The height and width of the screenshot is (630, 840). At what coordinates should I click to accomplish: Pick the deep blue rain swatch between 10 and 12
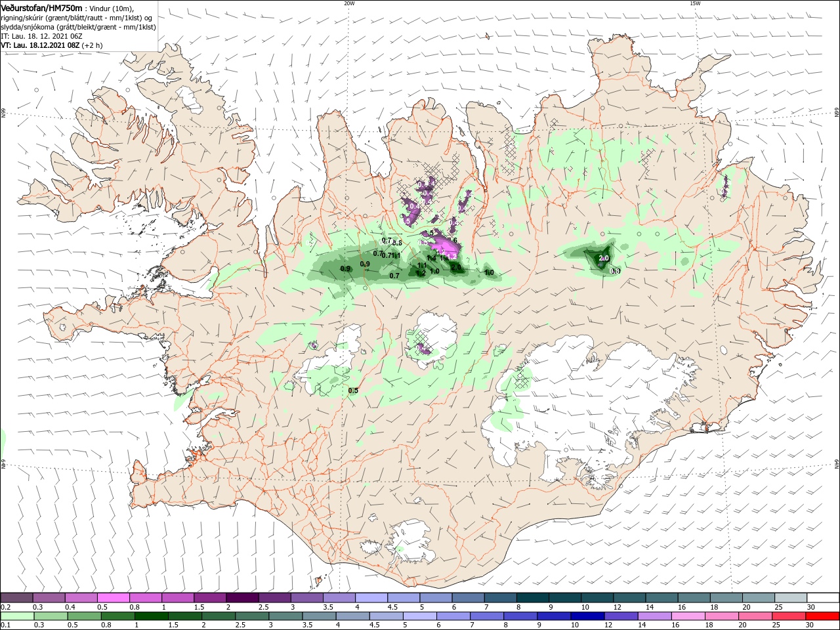587,616
